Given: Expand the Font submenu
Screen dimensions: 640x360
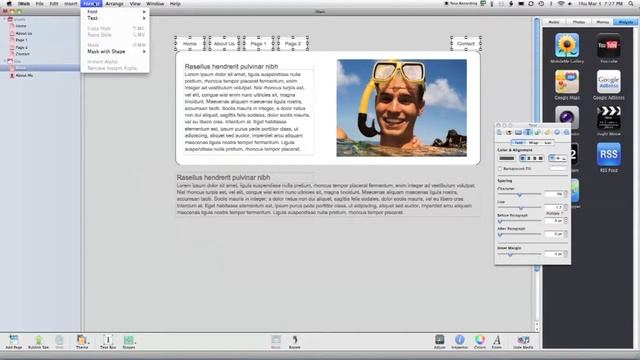Looking at the screenshot, I should (x=115, y=12).
